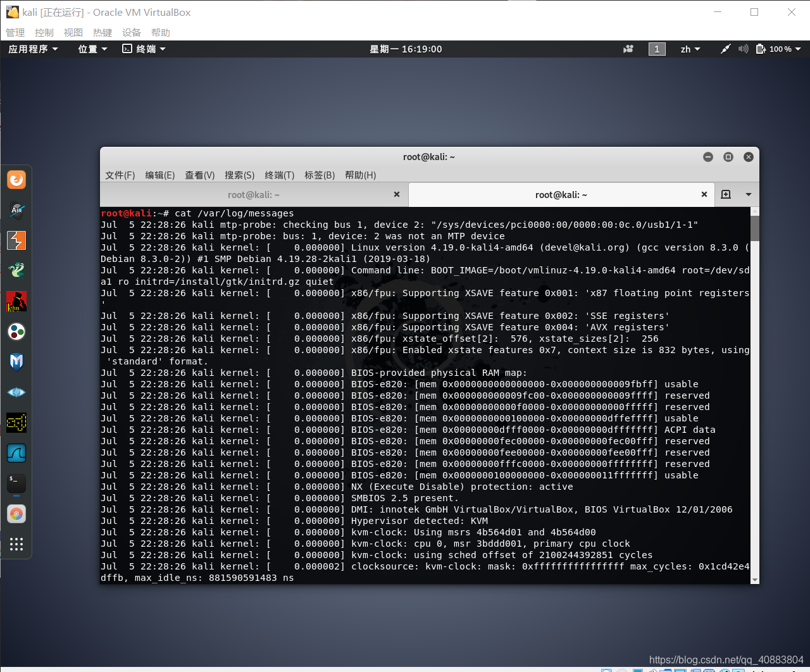Open the 文件(F) menu
The width and height of the screenshot is (810, 672).
tap(120, 175)
